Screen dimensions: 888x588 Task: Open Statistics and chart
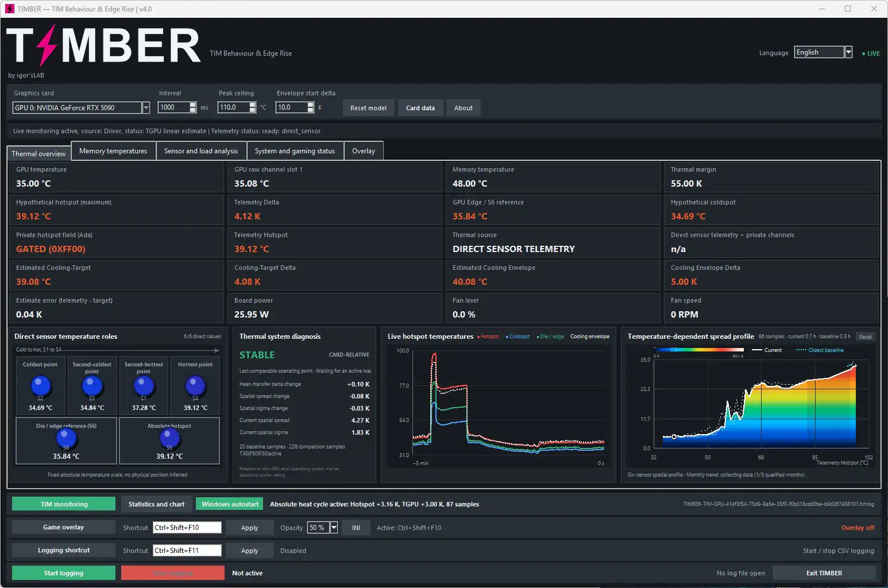(156, 504)
